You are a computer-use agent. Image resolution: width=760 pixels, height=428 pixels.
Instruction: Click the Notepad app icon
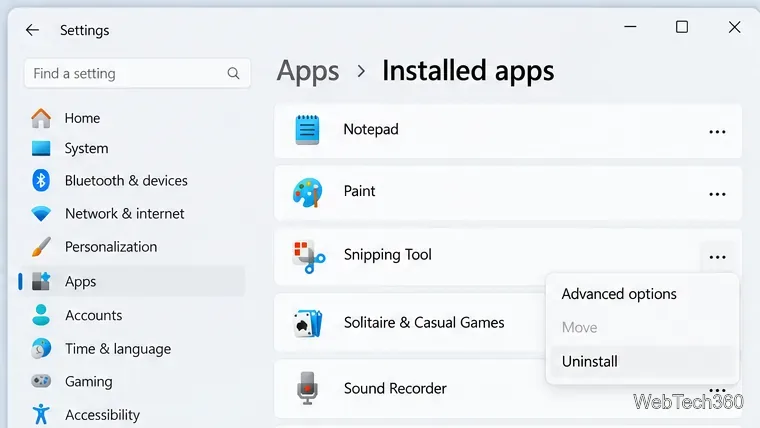coord(307,130)
